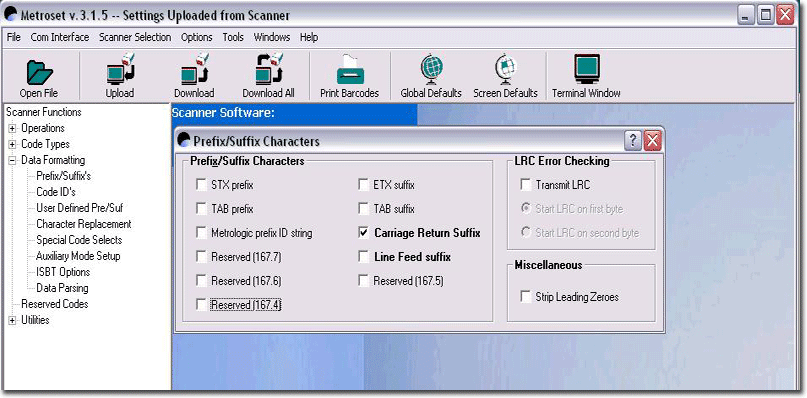Image resolution: width=807 pixels, height=398 pixels.
Task: Select ISBT Options tree item
Action: click(63, 272)
